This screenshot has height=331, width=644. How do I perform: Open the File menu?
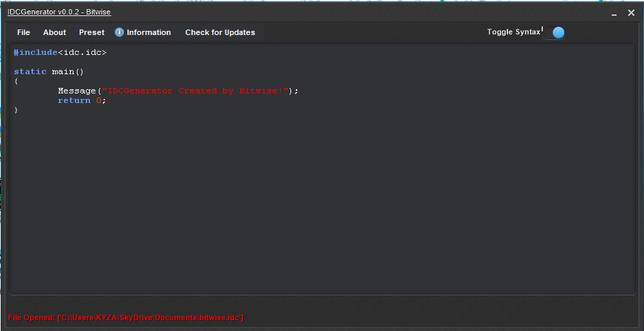(23, 32)
